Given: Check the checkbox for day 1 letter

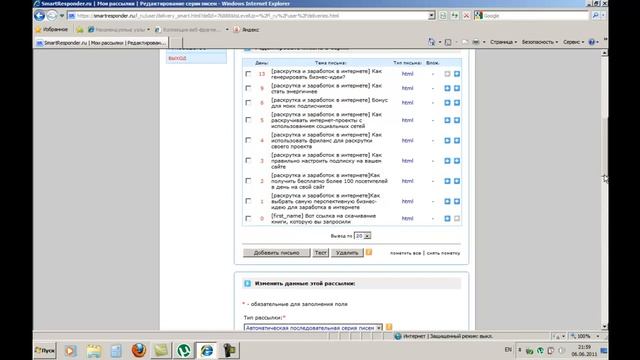Looking at the screenshot, I should pos(248,201).
